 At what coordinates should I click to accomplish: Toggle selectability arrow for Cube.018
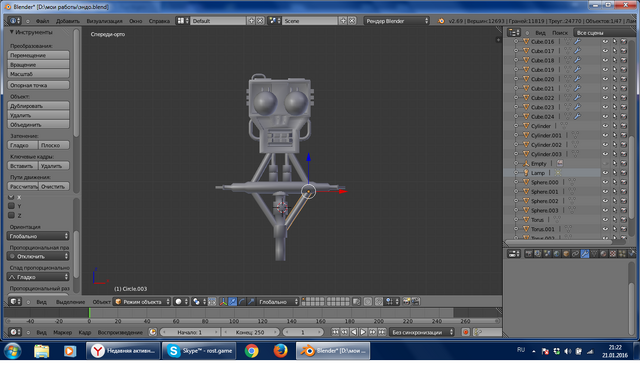coord(614,60)
